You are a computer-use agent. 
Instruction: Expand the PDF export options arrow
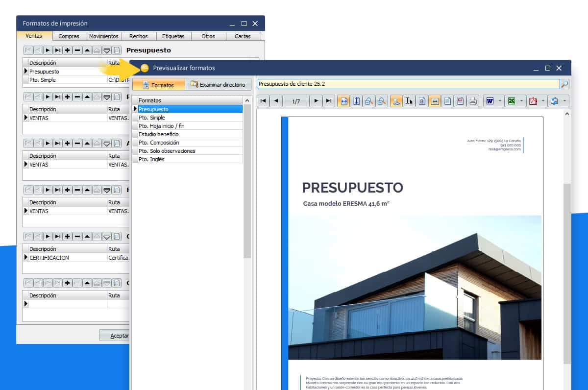543,101
